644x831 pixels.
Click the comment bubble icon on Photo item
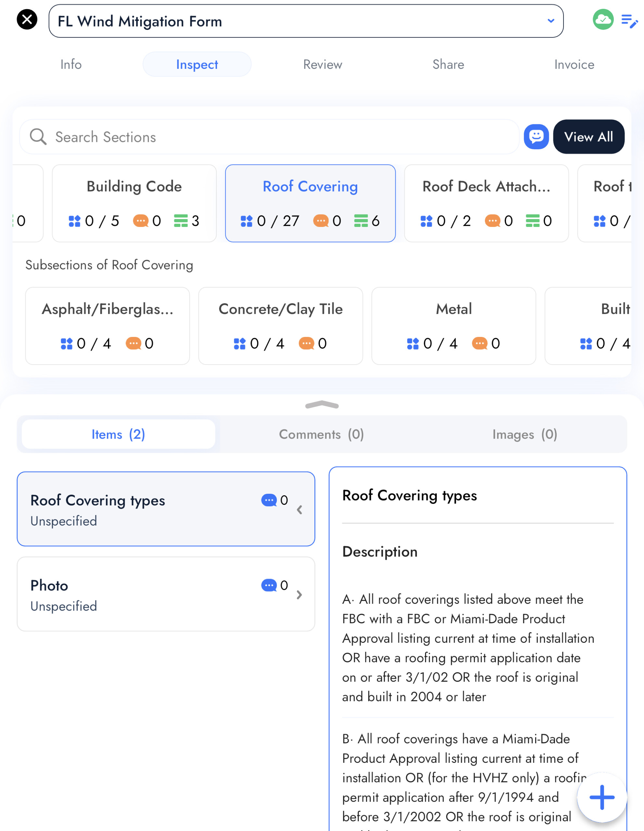click(x=269, y=585)
